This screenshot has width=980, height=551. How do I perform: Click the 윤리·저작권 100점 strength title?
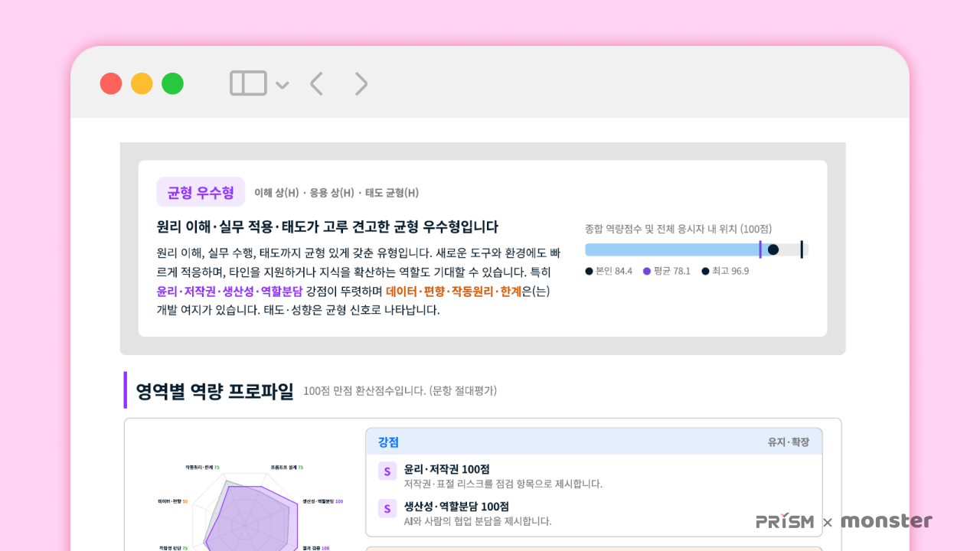tap(447, 469)
